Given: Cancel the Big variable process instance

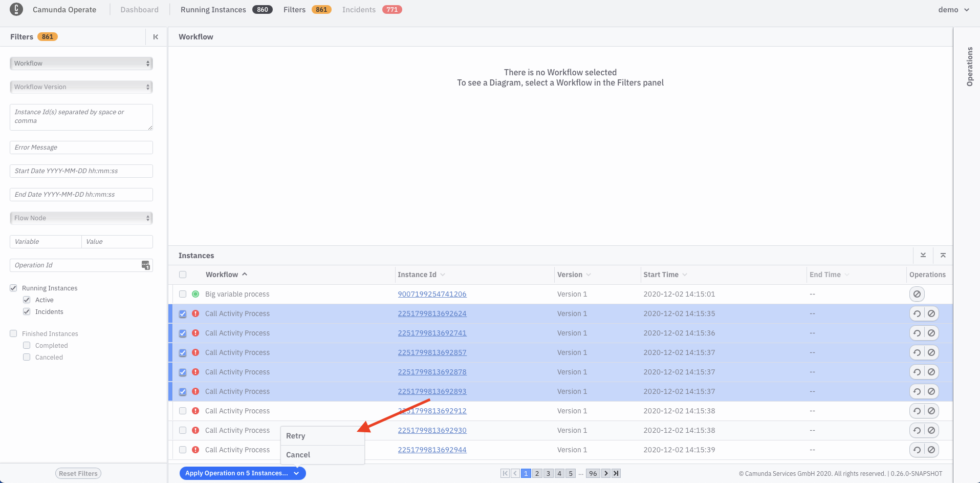Looking at the screenshot, I should [x=917, y=294].
